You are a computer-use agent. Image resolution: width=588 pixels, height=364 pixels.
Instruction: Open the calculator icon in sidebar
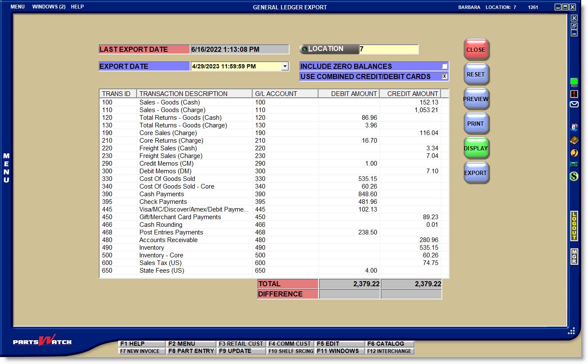coord(574,164)
